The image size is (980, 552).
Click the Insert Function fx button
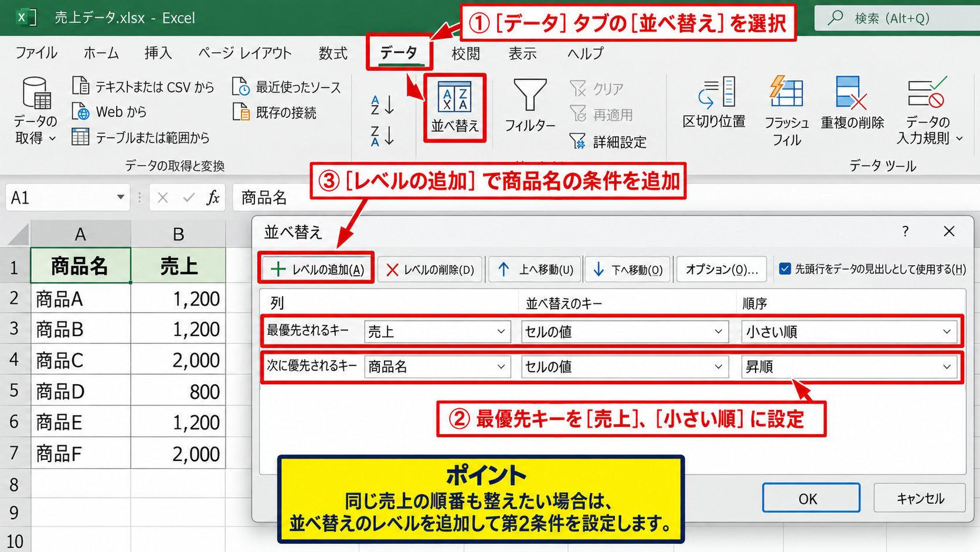(213, 198)
